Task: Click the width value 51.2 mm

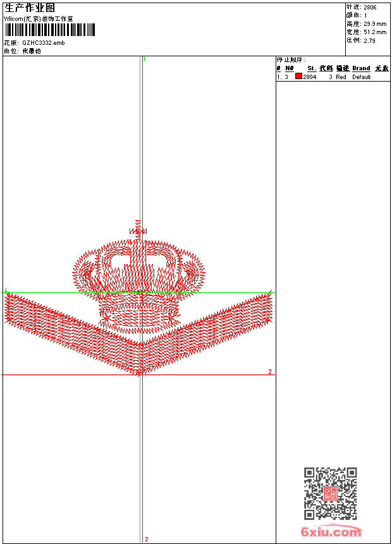Action: (x=375, y=32)
